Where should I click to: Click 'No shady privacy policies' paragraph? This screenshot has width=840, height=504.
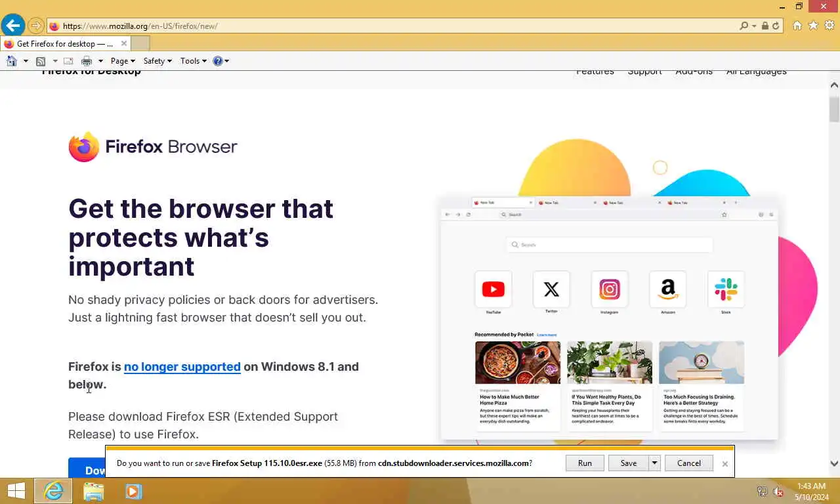223,308
